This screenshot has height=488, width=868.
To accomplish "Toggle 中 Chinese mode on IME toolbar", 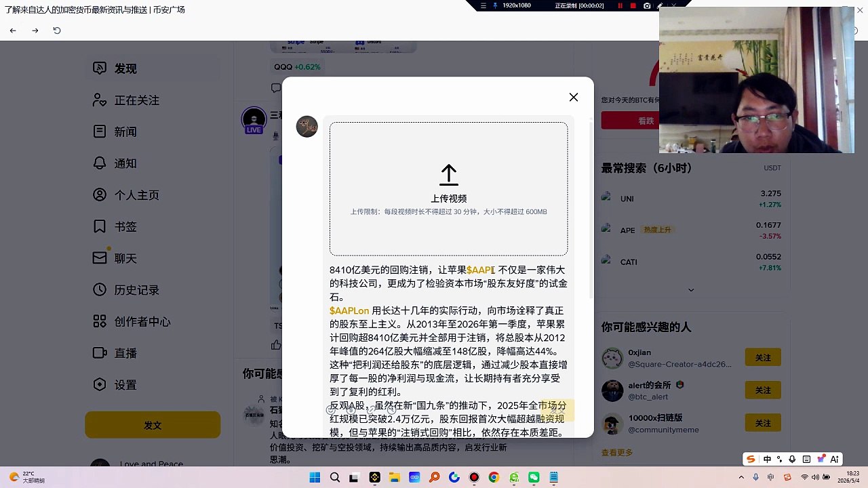I will point(767,459).
